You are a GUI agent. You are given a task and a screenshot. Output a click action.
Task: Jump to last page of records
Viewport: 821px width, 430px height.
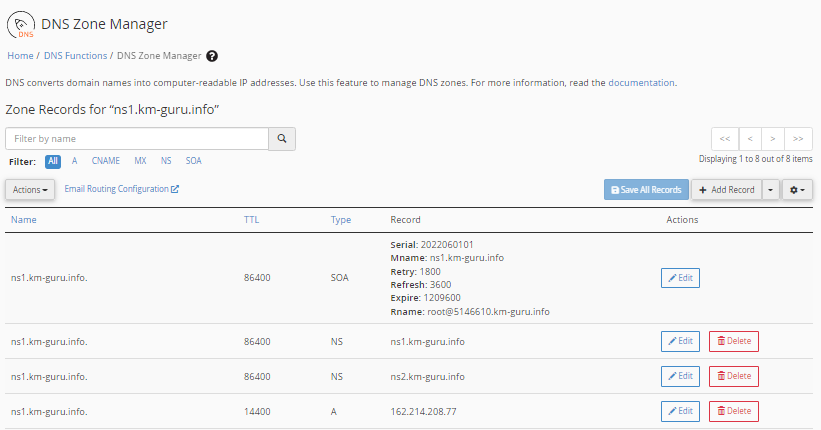point(798,139)
